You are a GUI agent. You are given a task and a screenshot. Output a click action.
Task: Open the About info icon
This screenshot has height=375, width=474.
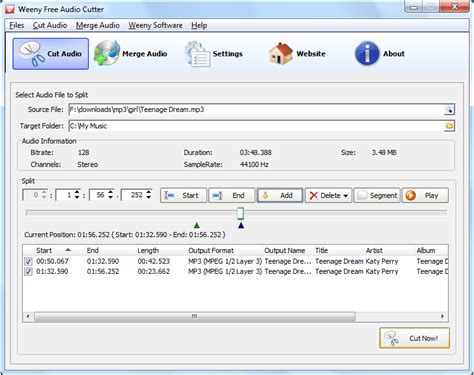coord(367,54)
